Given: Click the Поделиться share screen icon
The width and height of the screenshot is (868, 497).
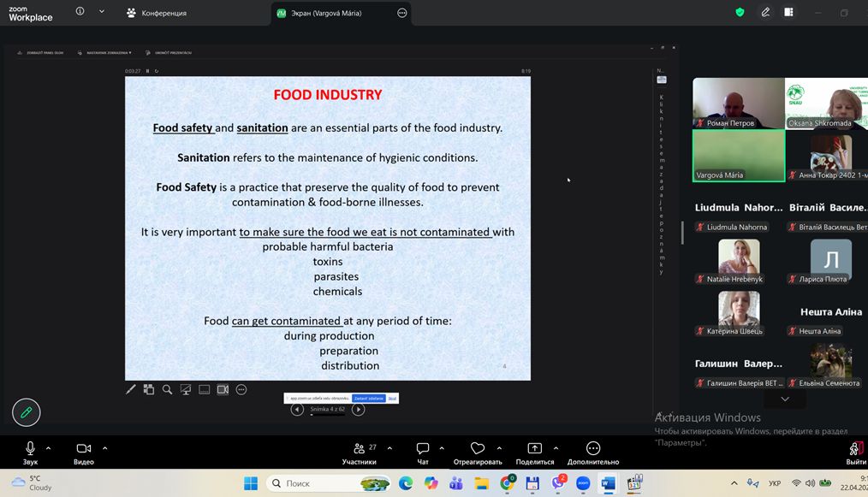Looking at the screenshot, I should pos(534,448).
